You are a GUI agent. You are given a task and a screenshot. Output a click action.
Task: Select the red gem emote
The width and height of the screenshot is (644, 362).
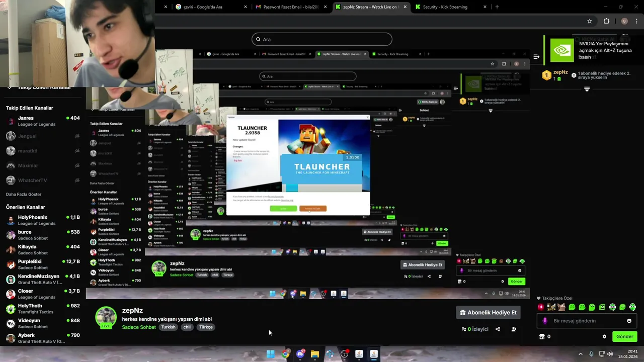541,307
